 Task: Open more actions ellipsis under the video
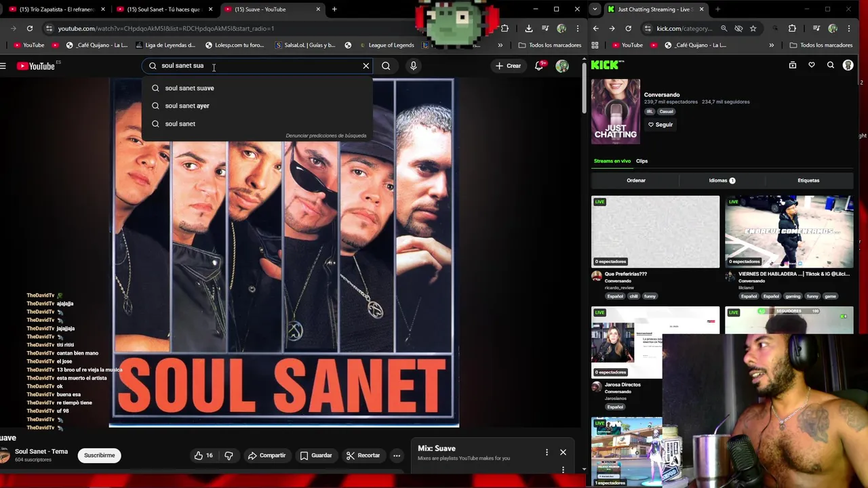tap(397, 455)
